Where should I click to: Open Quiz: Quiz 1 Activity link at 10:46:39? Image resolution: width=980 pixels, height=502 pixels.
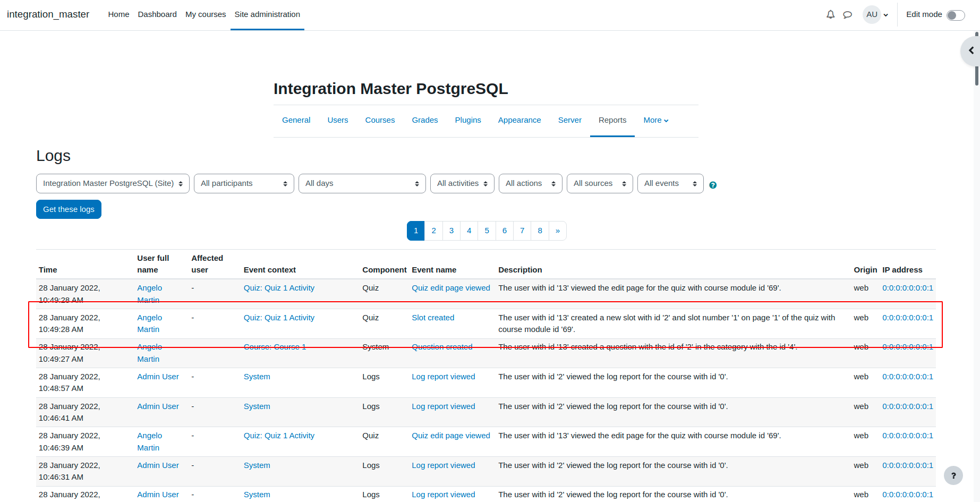click(x=279, y=436)
